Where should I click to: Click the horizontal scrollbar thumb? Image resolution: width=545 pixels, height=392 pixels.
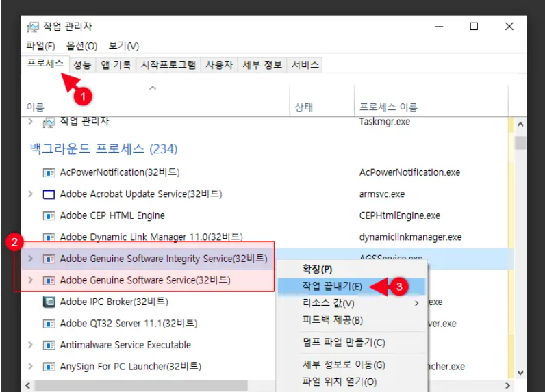pyautogui.click(x=141, y=386)
